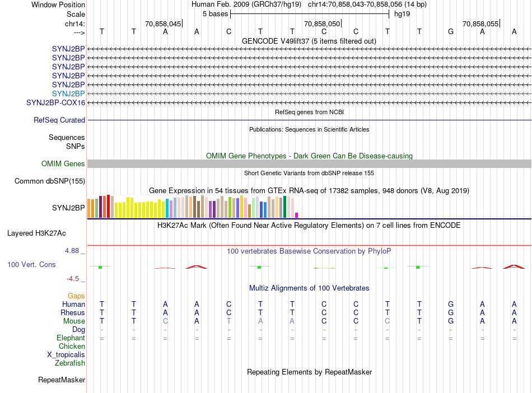Screen dimensions: 532x393
Task: Select the SYNJ2BP label beside GTEx expression bars
Action: click(68, 208)
